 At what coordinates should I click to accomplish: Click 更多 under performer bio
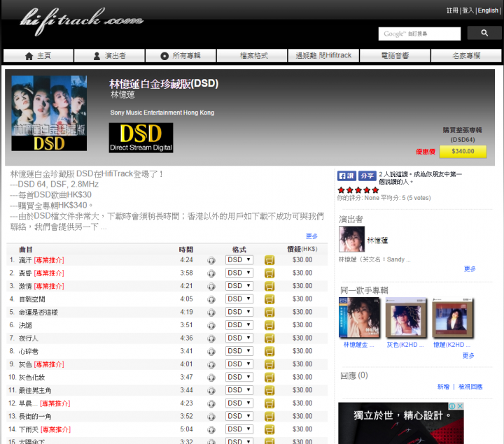click(x=470, y=269)
